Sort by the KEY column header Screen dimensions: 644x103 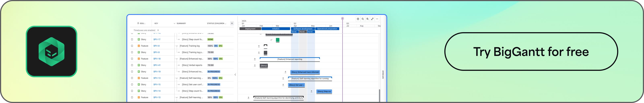[x=156, y=24]
